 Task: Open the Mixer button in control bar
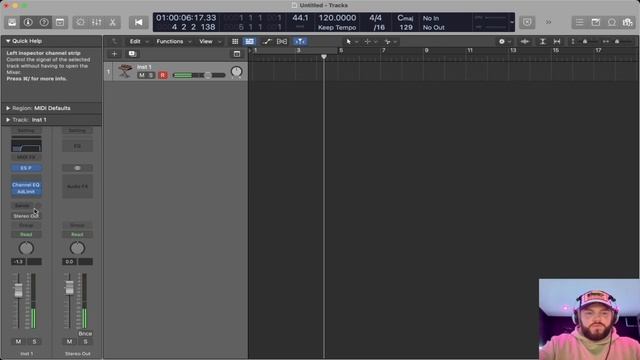click(96, 22)
